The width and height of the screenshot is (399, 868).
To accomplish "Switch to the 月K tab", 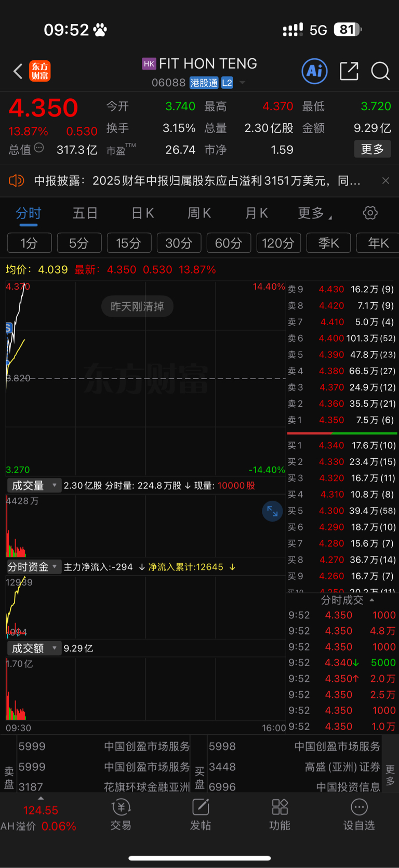I will click(256, 213).
